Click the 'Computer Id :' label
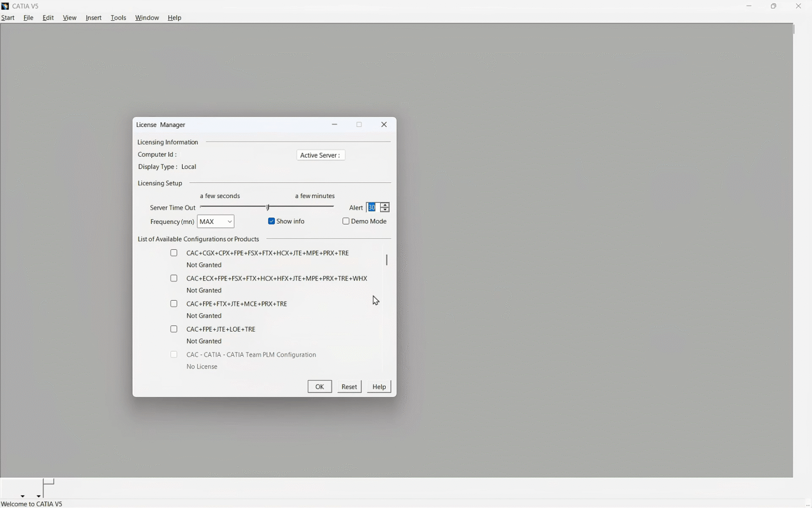Viewport: 812px width, 508px height. point(157,154)
